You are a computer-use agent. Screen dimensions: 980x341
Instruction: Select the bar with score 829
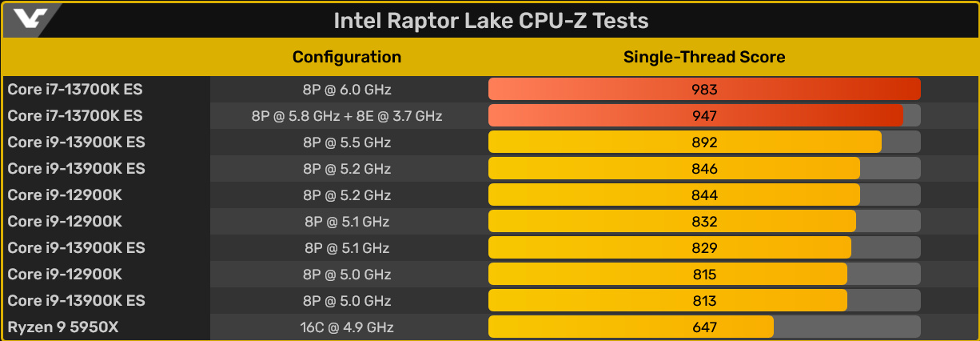coord(669,247)
